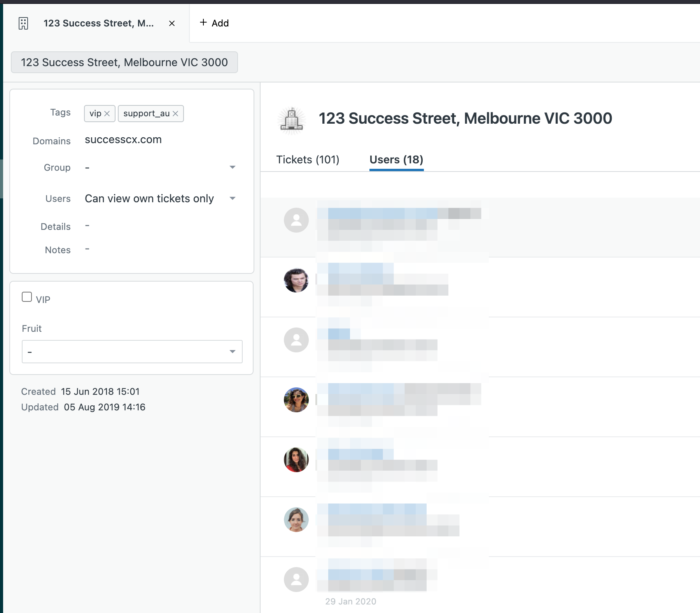This screenshot has height=613, width=700.
Task: Expand the Group dropdown
Action: pos(232,167)
